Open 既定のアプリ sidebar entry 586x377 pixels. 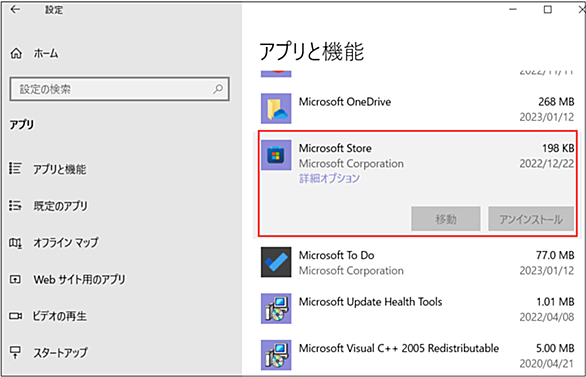[60, 206]
